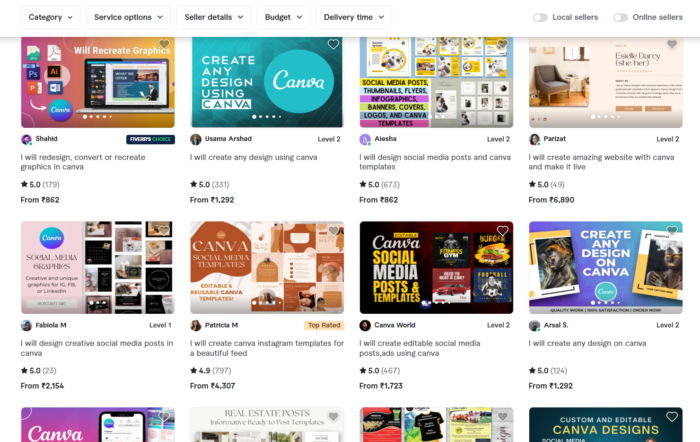700x442 pixels.
Task: Open 'I will create any design on canva' title
Action: 588,343
